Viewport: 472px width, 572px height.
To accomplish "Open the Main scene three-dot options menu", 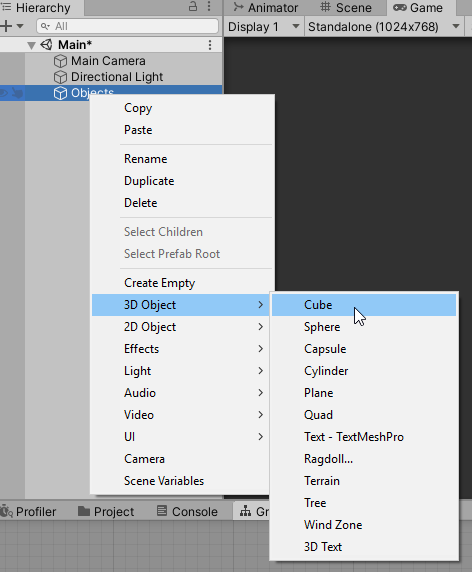I will coord(210,45).
